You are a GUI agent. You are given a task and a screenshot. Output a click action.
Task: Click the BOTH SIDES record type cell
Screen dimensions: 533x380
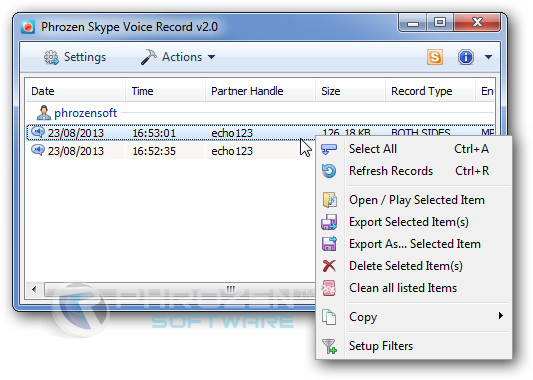point(420,132)
